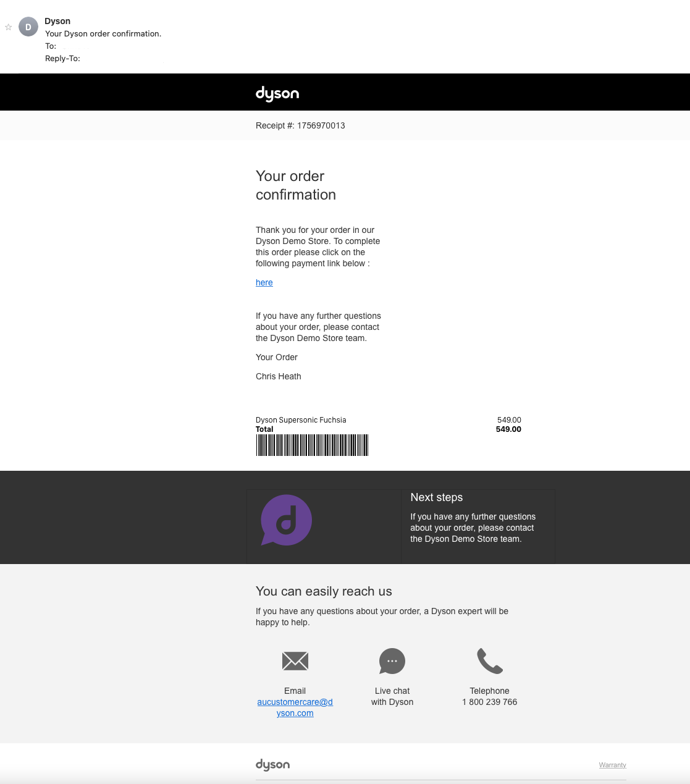Open the Warranty link in footer
The image size is (690, 784).
pyautogui.click(x=612, y=765)
